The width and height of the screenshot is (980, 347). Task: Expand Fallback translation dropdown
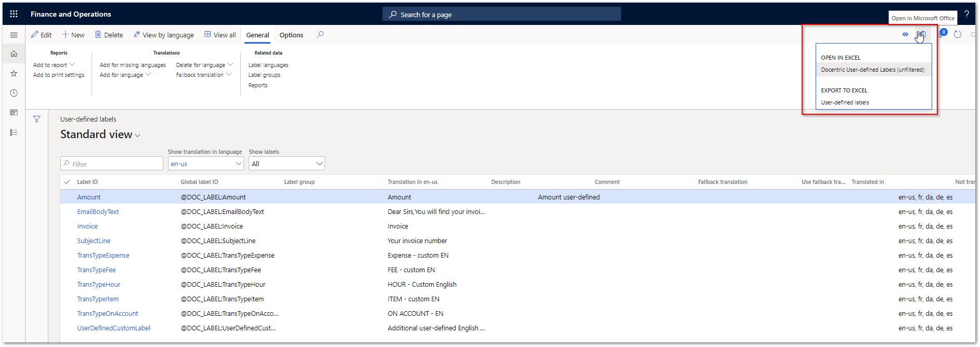[203, 75]
